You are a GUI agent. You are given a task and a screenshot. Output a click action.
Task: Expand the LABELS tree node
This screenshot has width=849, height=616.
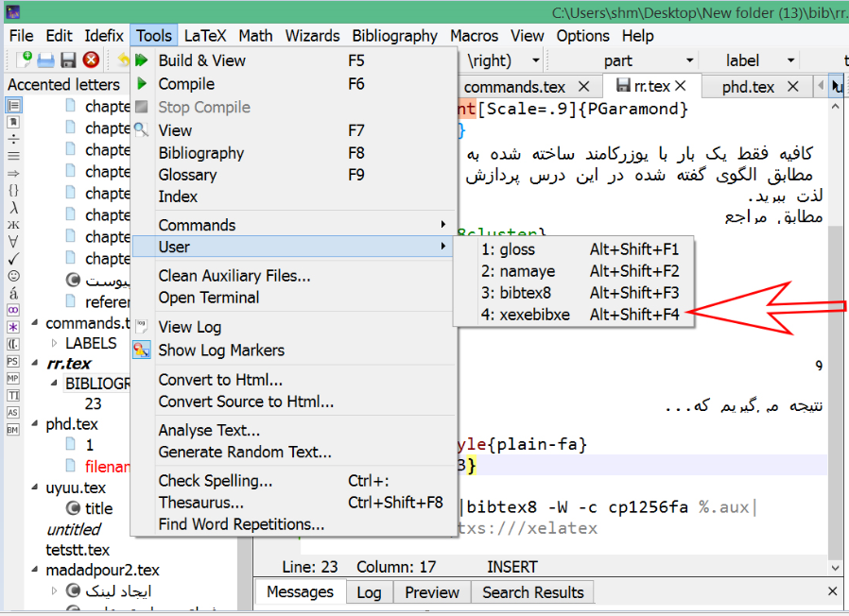tap(55, 343)
